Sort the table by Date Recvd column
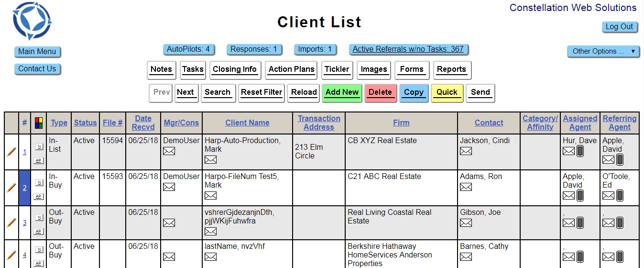Image resolution: width=644 pixels, height=268 pixels. (143, 123)
